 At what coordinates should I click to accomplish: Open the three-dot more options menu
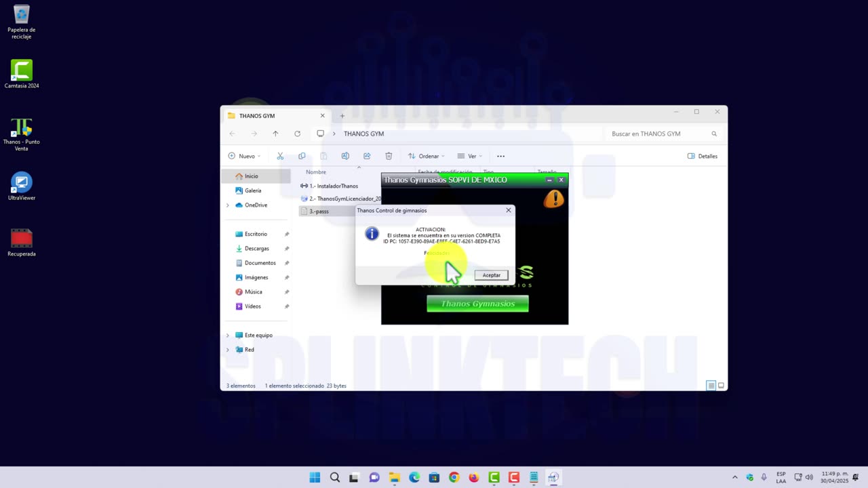[x=500, y=156]
